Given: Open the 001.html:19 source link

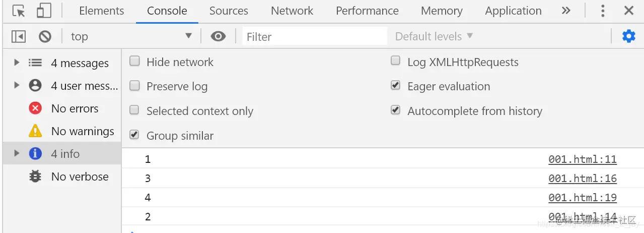Looking at the screenshot, I should click(x=583, y=198).
